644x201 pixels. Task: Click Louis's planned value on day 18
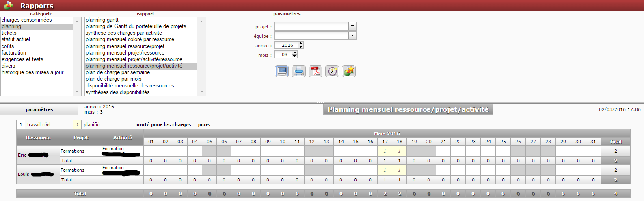pos(399,170)
